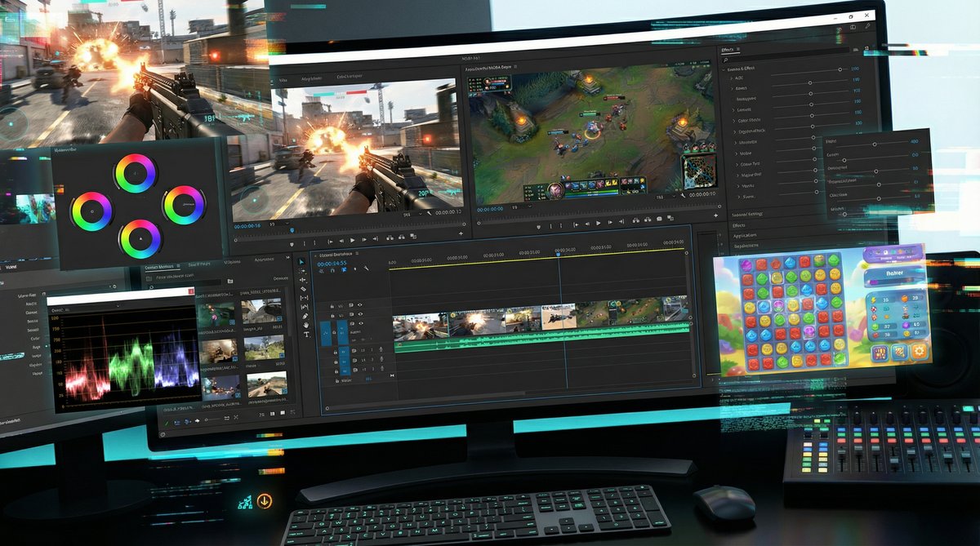Image resolution: width=980 pixels, height=546 pixels.
Task: Expand the Mobile effect row
Action: pyautogui.click(x=736, y=154)
